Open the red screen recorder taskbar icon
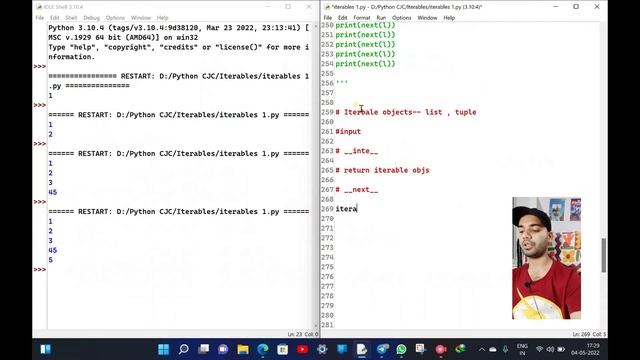Viewport: 640px width, 360px height. [440, 349]
